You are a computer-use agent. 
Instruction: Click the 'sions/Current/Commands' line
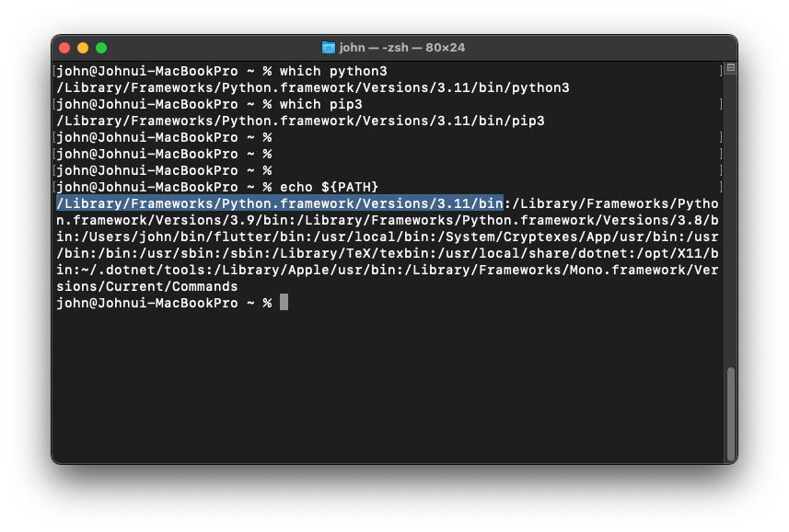pos(147,286)
